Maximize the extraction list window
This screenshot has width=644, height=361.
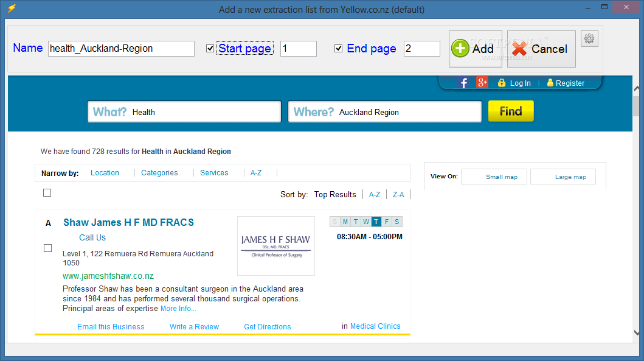(x=604, y=7)
